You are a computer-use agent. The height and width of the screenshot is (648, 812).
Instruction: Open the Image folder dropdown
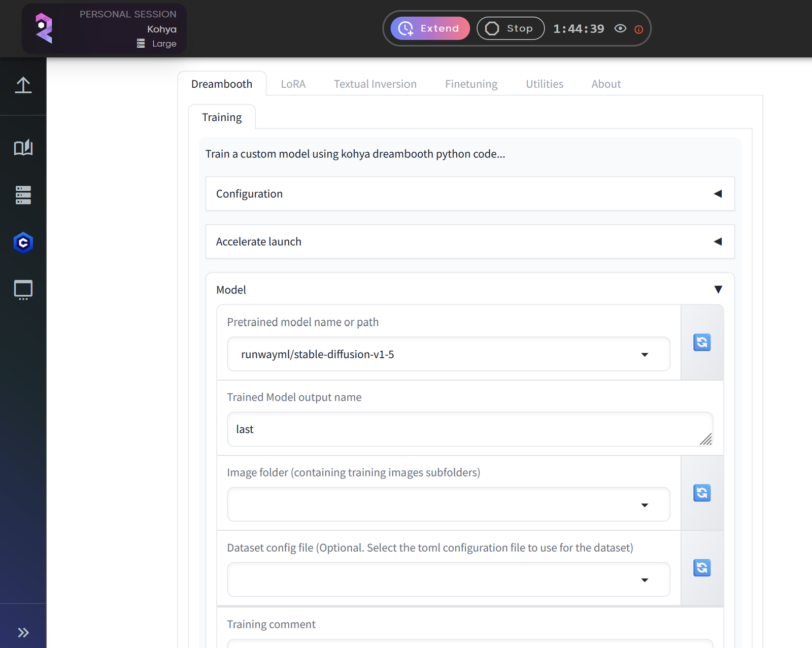(448, 505)
